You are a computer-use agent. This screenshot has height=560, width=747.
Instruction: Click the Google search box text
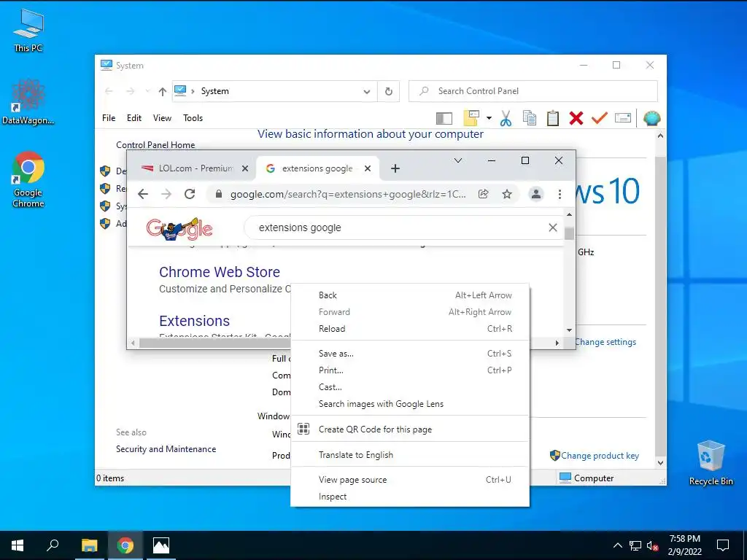(300, 227)
